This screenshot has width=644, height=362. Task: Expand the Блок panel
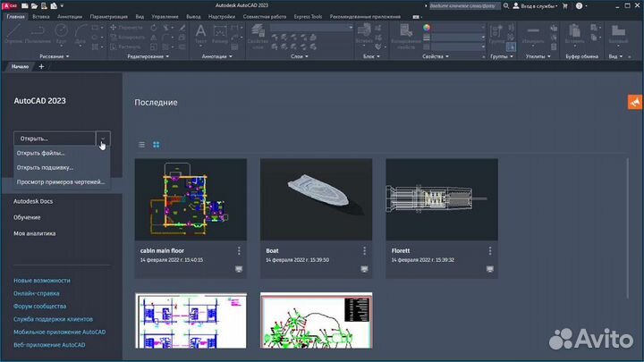(371, 56)
